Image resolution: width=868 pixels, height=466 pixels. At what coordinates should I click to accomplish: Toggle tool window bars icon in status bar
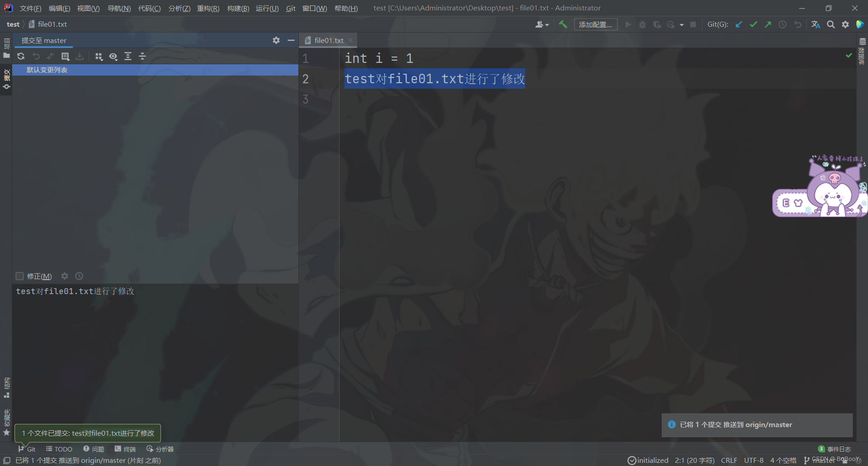click(x=7, y=460)
